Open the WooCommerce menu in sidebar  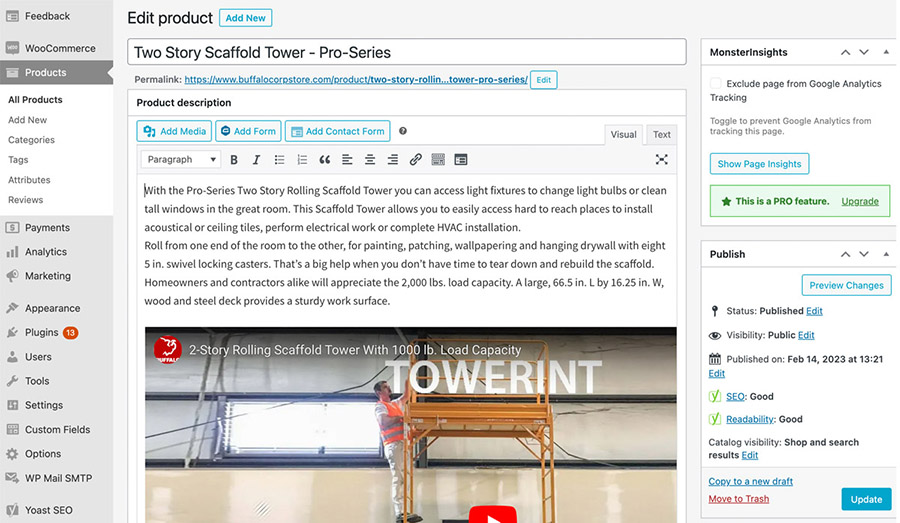pos(59,48)
